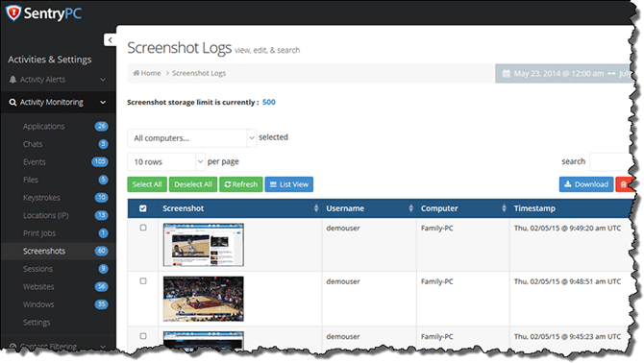Expand the Activity Alerts section chevron
The height and width of the screenshot is (363, 644).
(103, 80)
